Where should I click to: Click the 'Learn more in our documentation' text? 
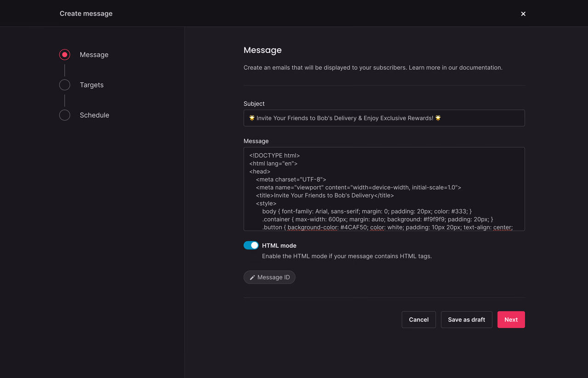pyautogui.click(x=456, y=68)
